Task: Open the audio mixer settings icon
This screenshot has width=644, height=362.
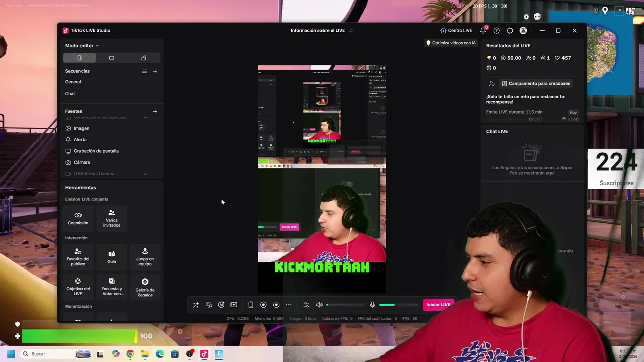Action: [x=306, y=305]
